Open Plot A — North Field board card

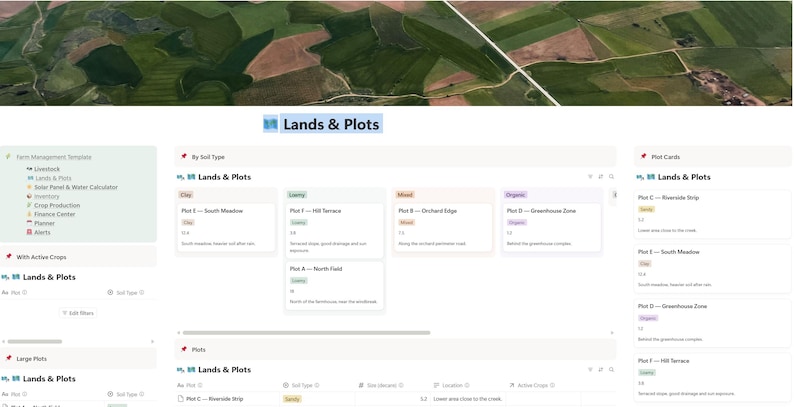pyautogui.click(x=335, y=286)
